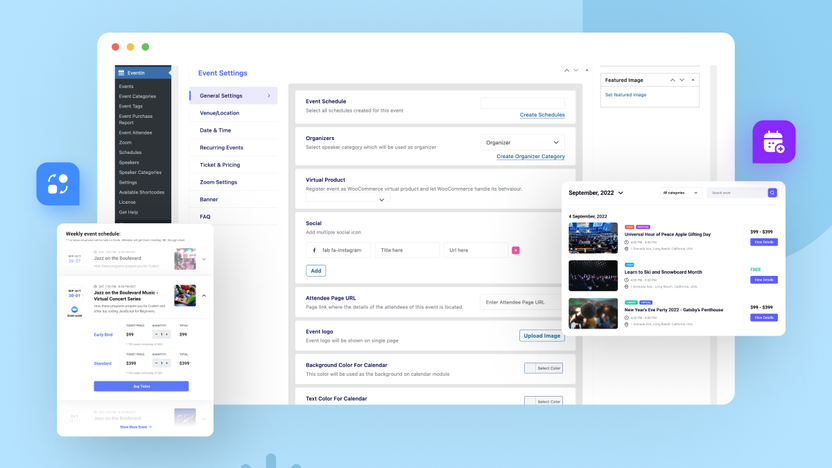Select the Recurring Events tab
This screenshot has height=468, width=832.
(x=233, y=148)
